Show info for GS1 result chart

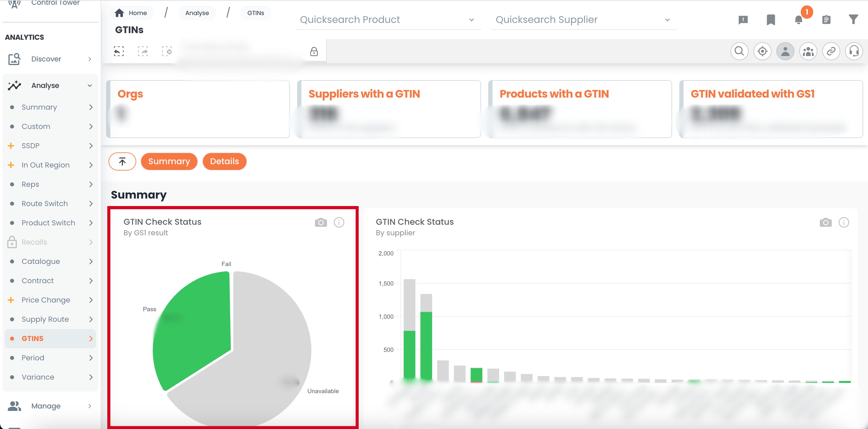click(x=339, y=222)
